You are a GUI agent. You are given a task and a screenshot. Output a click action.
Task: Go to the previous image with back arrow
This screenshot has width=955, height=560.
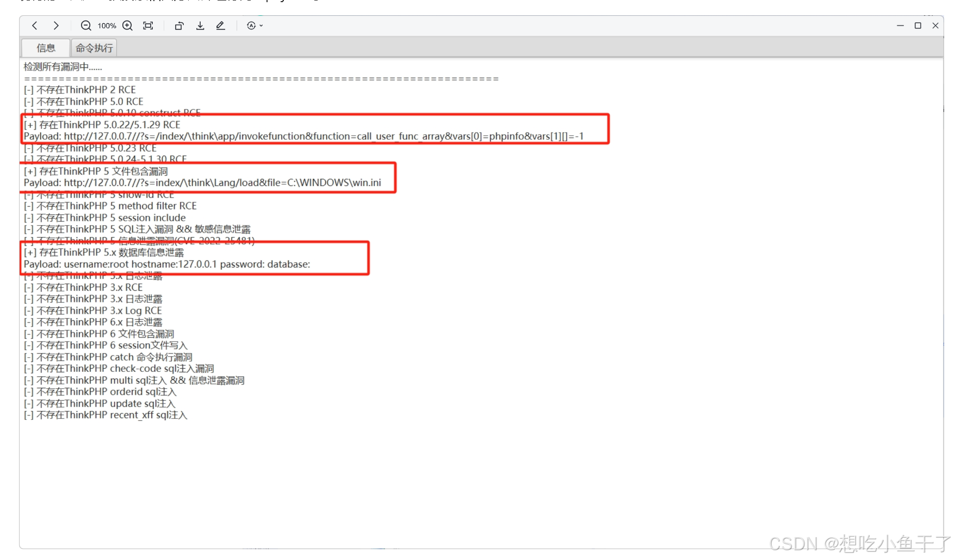pos(35,26)
